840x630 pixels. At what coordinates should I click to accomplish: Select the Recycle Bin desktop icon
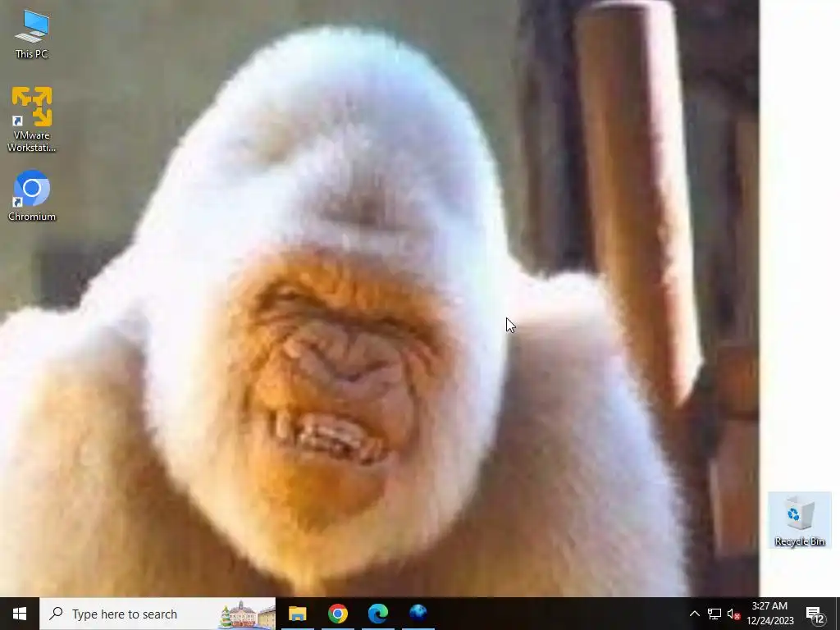pos(799,520)
